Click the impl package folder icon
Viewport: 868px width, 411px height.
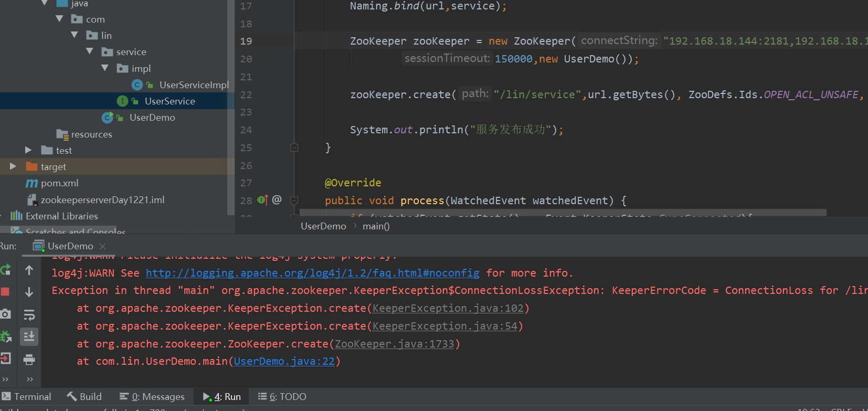tap(123, 68)
